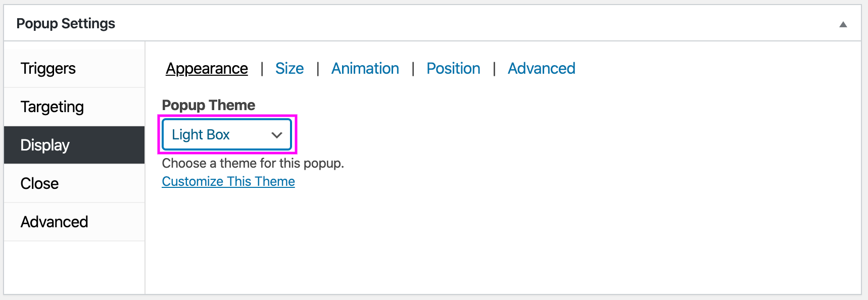Collapse the Popup Settings panel using the triangle arrow
This screenshot has height=300, width=868.
click(843, 24)
